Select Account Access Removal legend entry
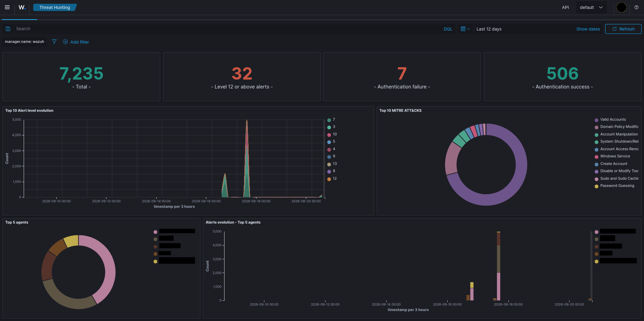The height and width of the screenshot is (321, 644). click(x=617, y=149)
